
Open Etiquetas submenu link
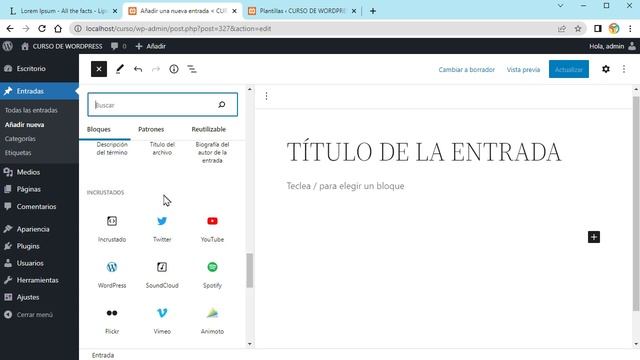(18, 153)
